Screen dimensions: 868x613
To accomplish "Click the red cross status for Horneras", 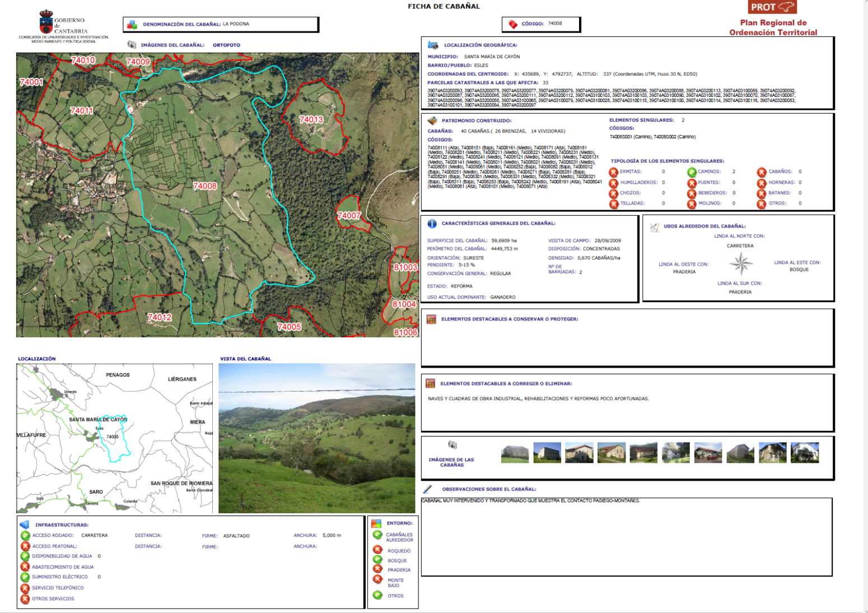I will coord(762,183).
